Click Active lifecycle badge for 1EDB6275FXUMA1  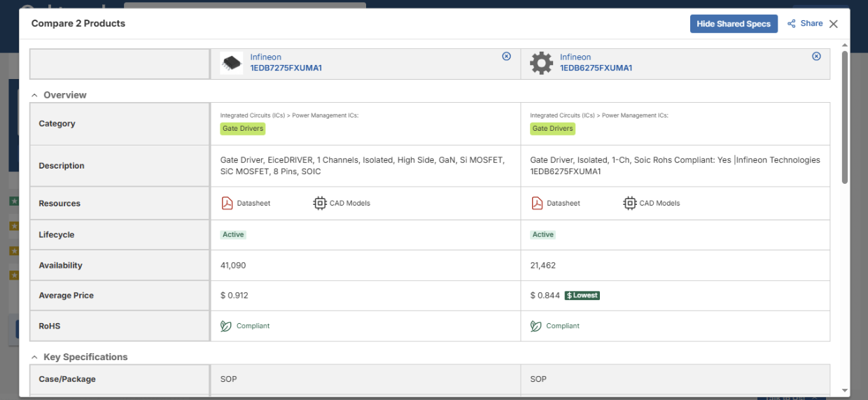pyautogui.click(x=543, y=235)
